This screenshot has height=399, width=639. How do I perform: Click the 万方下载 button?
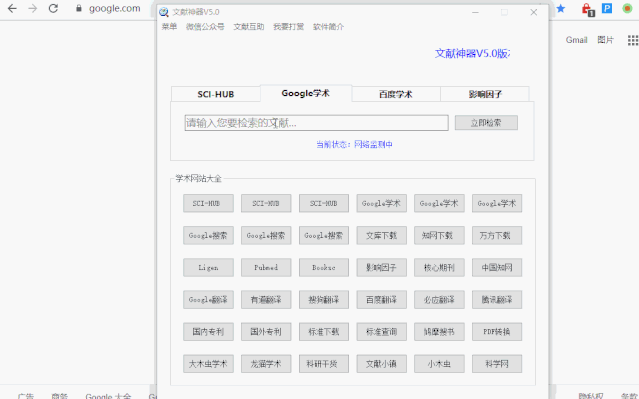[x=497, y=236]
